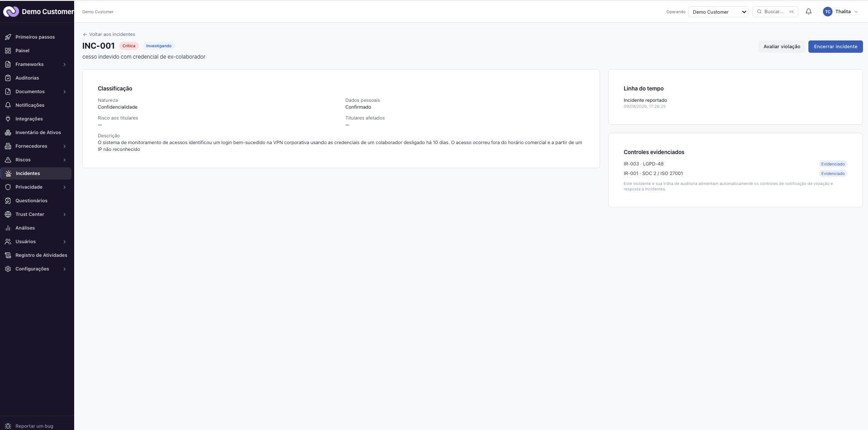Open the Trust Center menu item
Image resolution: width=868 pixels, height=430 pixels.
pos(36,214)
